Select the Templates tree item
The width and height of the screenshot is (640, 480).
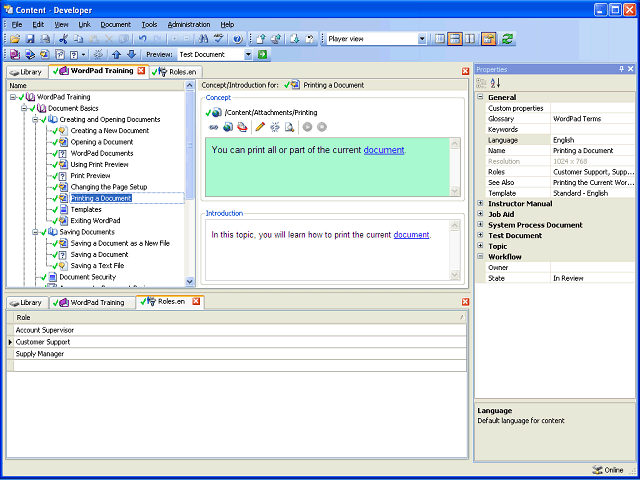pyautogui.click(x=86, y=209)
